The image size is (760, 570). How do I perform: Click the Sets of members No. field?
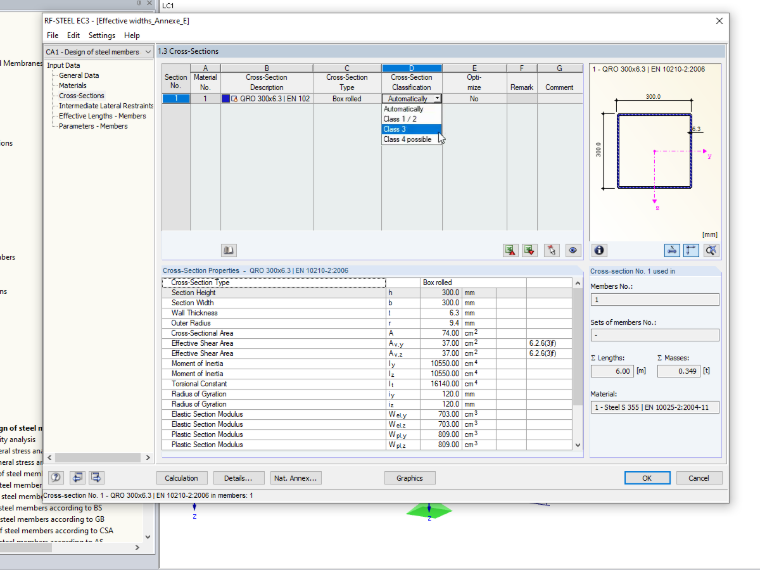coord(655,335)
